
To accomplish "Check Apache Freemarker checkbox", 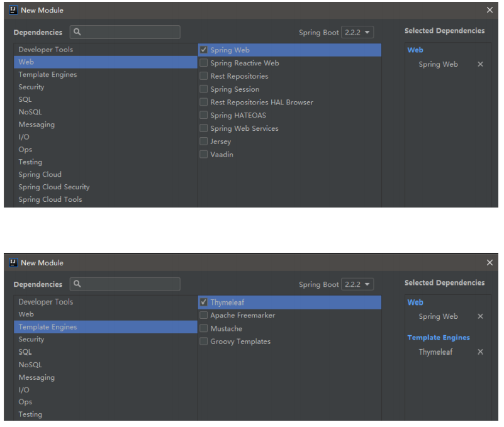I will [x=203, y=315].
